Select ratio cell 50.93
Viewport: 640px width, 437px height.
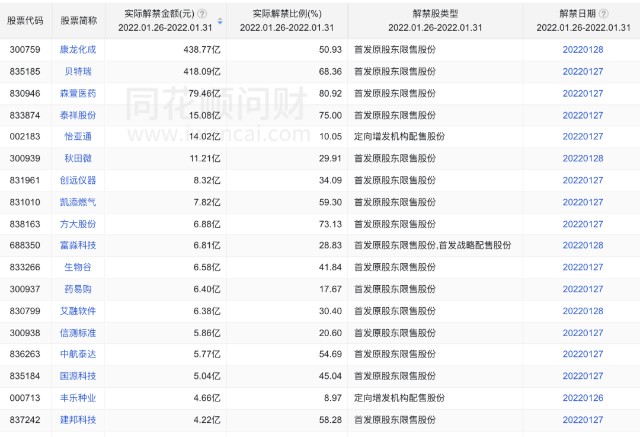point(330,50)
